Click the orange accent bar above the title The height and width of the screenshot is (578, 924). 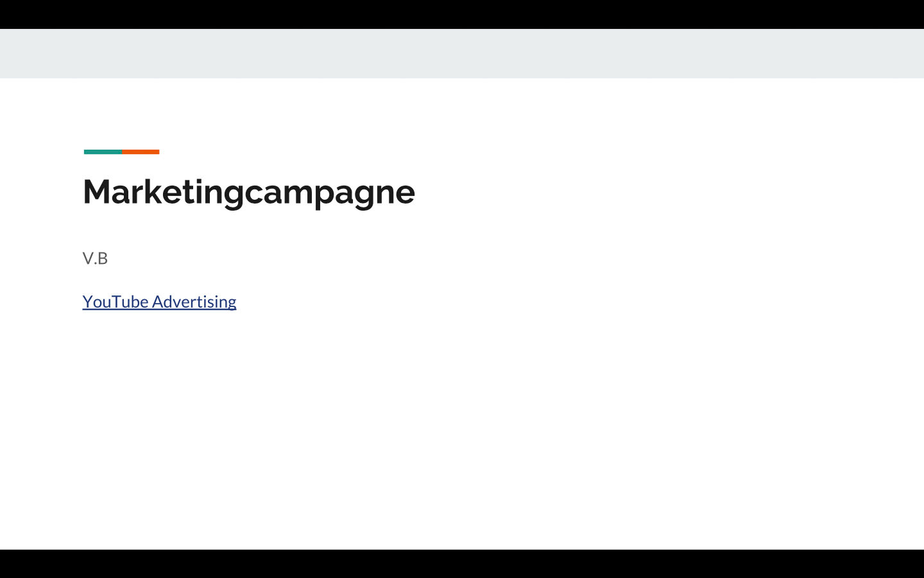coord(141,152)
